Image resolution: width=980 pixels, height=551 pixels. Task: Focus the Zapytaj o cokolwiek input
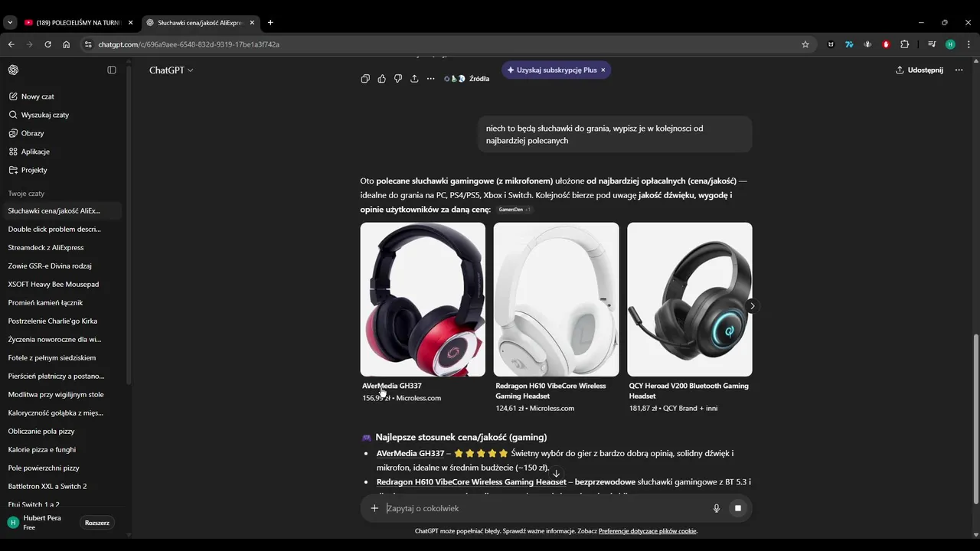pos(544,508)
